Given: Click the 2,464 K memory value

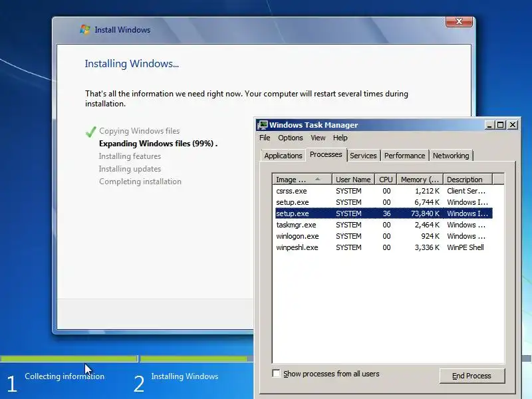Looking at the screenshot, I should pos(427,225).
